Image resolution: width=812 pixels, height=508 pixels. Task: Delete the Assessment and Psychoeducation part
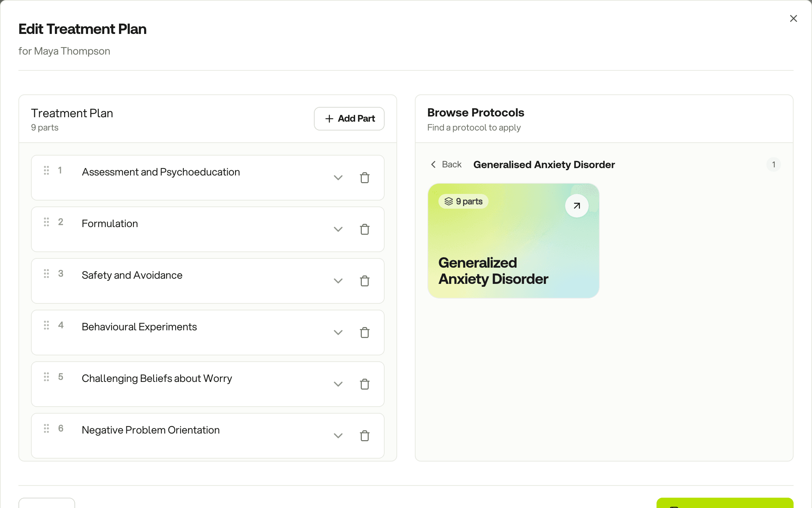(364, 178)
